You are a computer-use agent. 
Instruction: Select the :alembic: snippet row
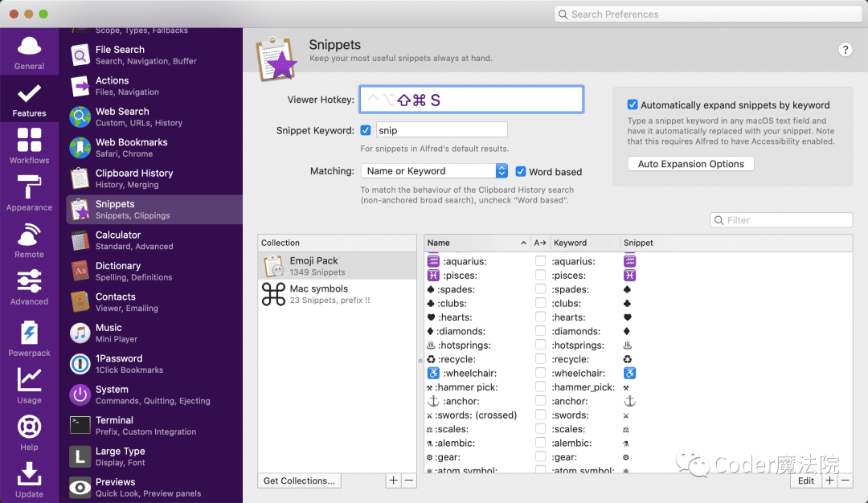tap(638, 443)
